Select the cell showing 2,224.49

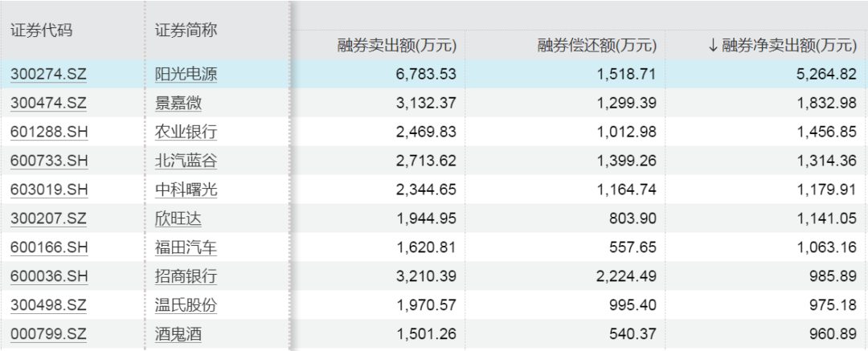click(x=565, y=276)
